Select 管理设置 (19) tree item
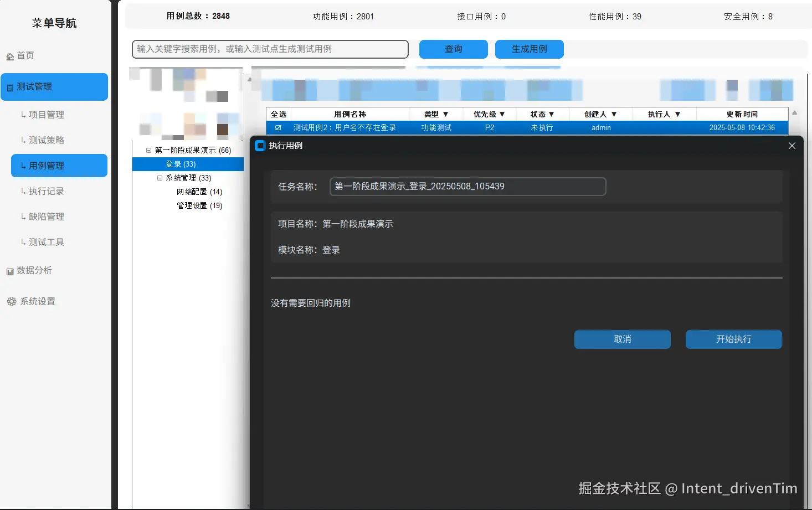Screen dimensions: 812x510 pyautogui.click(x=199, y=205)
